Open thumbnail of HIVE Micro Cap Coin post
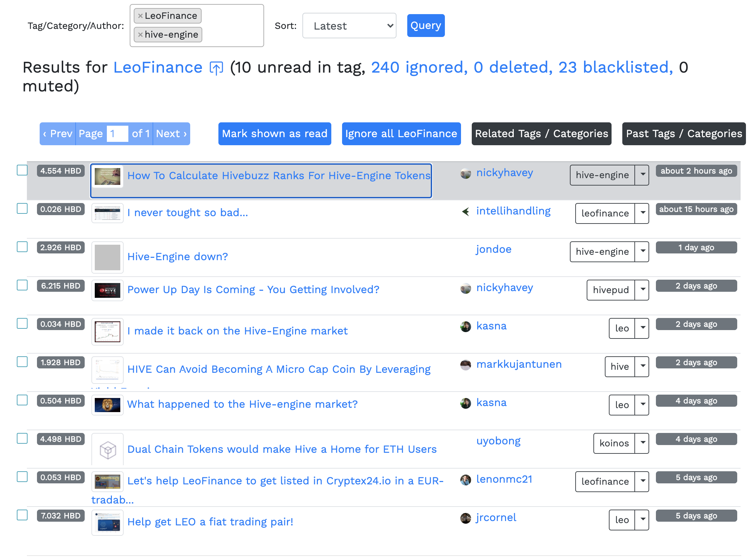Screen dimensions: 752x560 pyautogui.click(x=108, y=369)
